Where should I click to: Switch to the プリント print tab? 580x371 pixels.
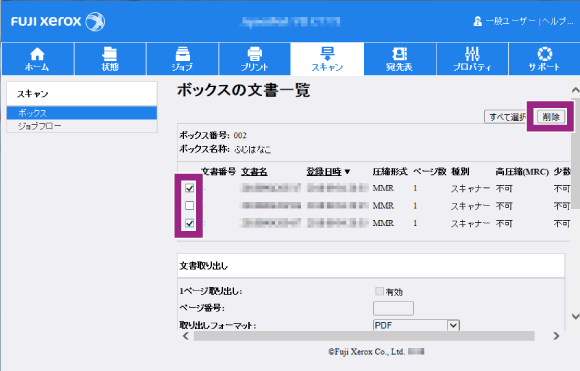coord(254,59)
